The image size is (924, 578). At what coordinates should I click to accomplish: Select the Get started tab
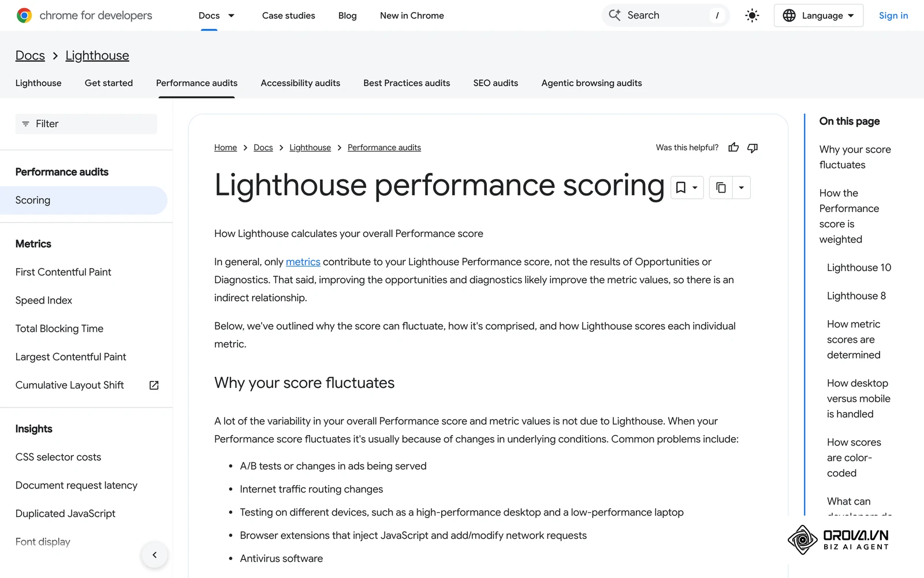109,83
